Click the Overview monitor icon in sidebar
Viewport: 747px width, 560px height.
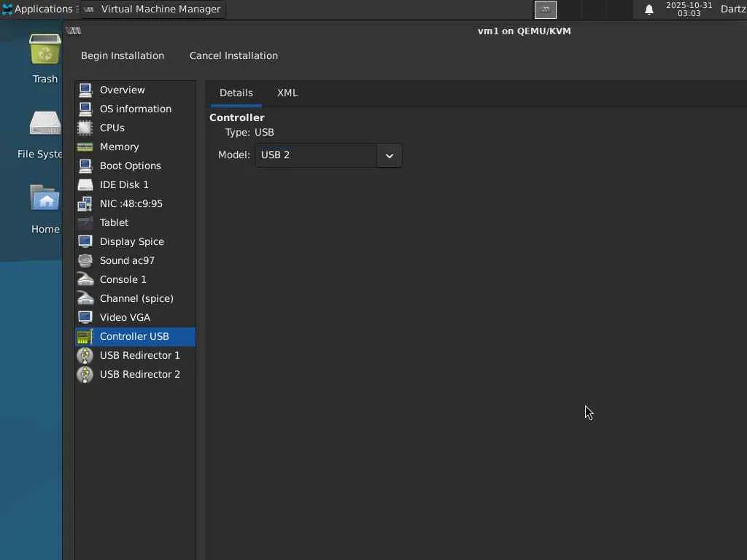tap(85, 90)
